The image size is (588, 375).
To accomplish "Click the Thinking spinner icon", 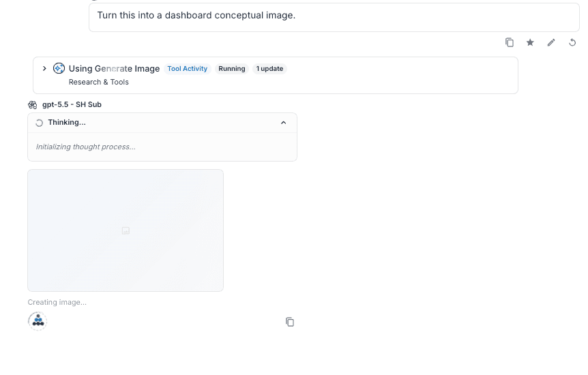I will pyautogui.click(x=40, y=123).
